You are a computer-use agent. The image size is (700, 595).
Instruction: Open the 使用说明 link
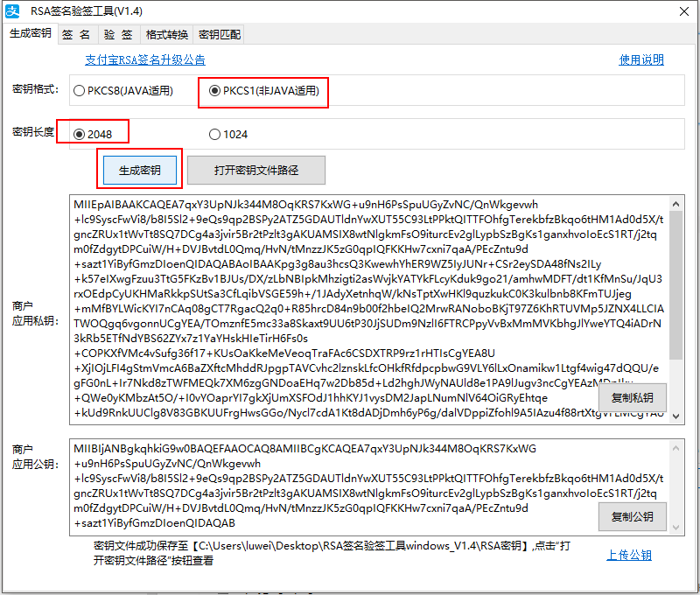(x=641, y=59)
